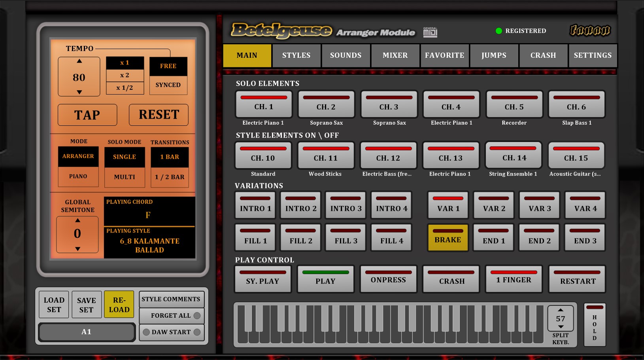Decrease tempo with the down arrow
644x360 pixels.
tap(79, 92)
